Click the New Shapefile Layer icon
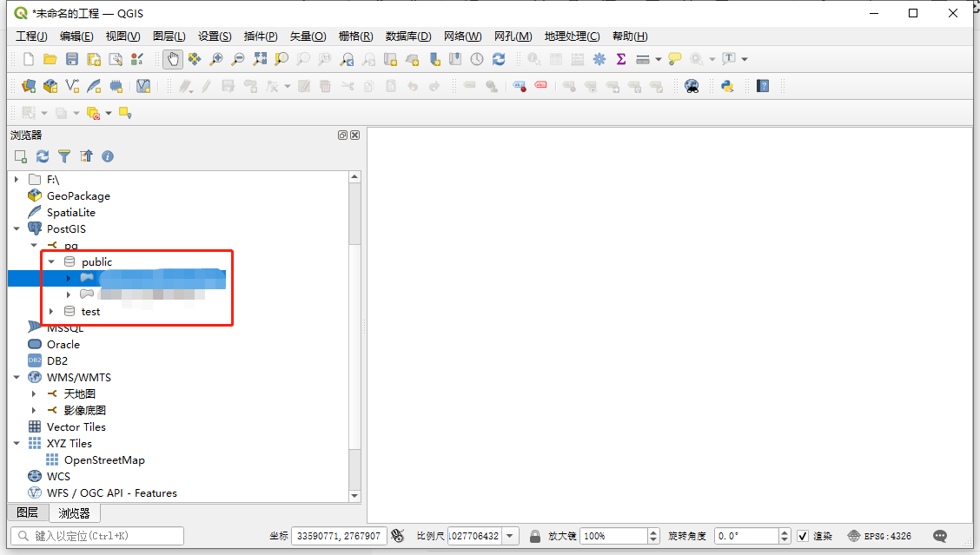The width and height of the screenshot is (980, 555). tap(72, 86)
